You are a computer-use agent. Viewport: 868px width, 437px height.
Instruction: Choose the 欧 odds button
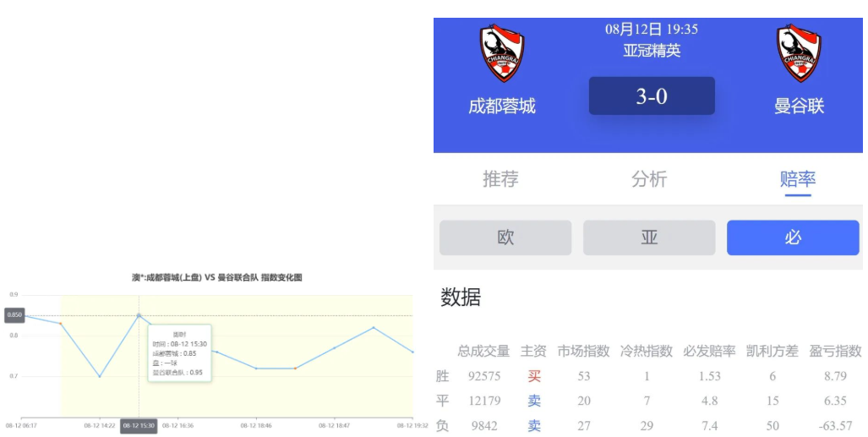tap(505, 238)
